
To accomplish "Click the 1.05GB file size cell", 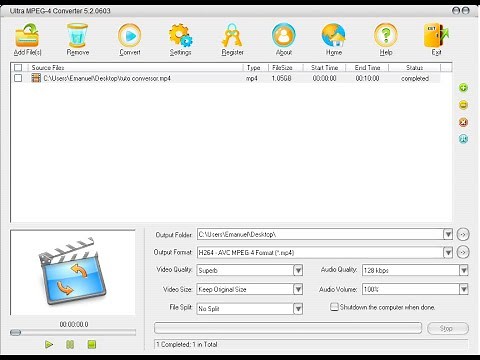I will [281, 78].
